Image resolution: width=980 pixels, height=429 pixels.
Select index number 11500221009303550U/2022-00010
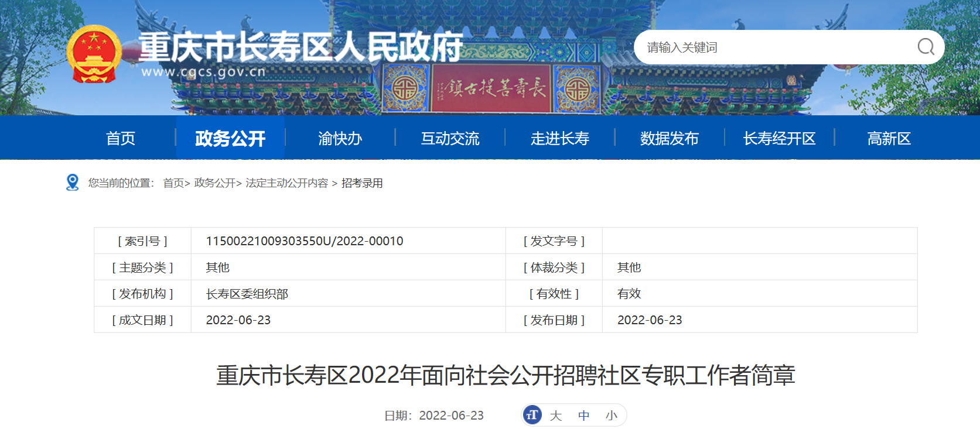(x=305, y=241)
